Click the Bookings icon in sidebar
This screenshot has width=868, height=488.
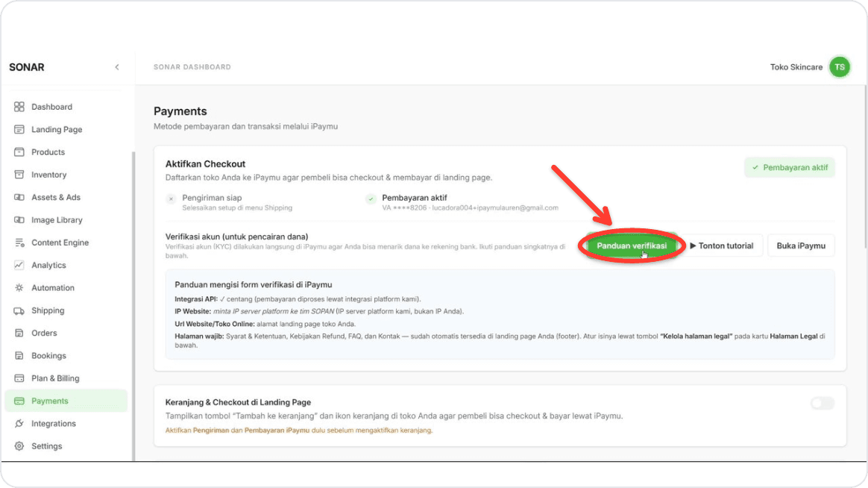click(19, 356)
